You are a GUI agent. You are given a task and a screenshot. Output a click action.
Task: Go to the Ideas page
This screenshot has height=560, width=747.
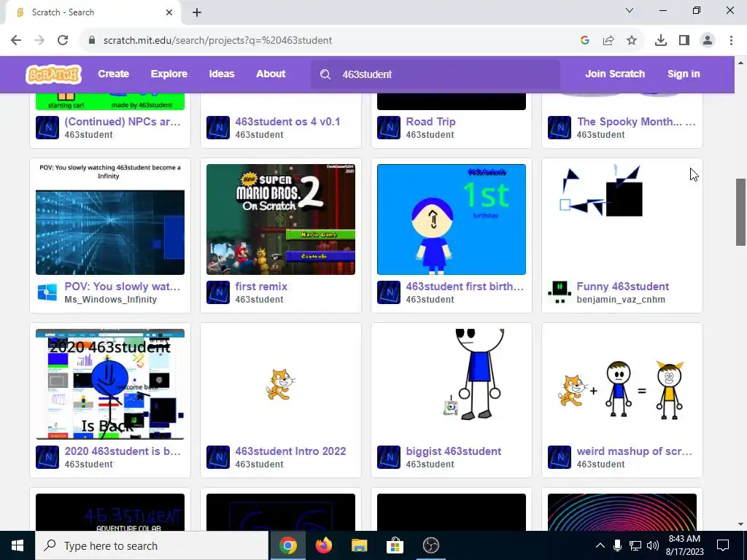(222, 74)
